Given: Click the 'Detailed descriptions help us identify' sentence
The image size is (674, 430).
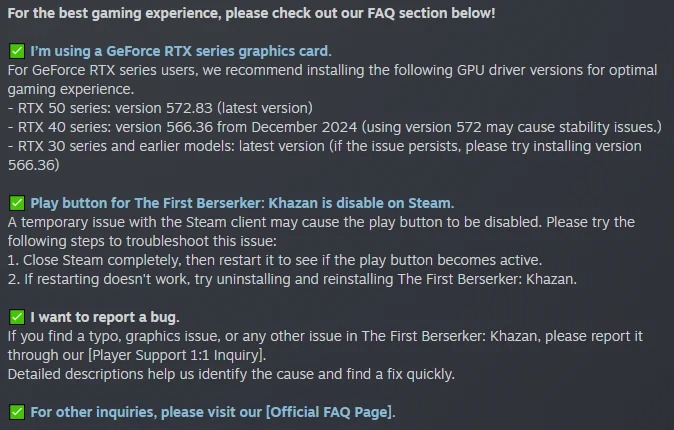Looking at the screenshot, I should 231,374.
